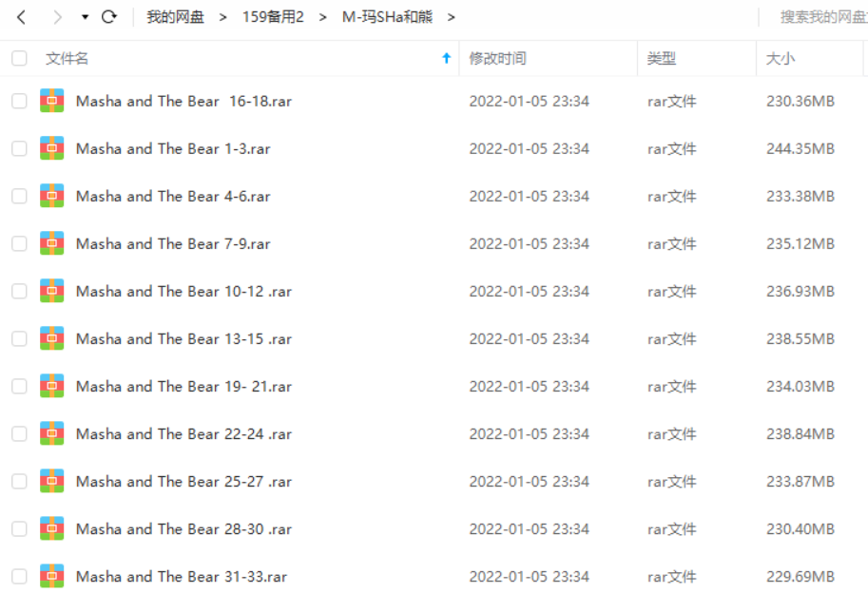868x593 pixels.
Task: Go to 我的网盘 in breadcrumb path
Action: click(175, 17)
